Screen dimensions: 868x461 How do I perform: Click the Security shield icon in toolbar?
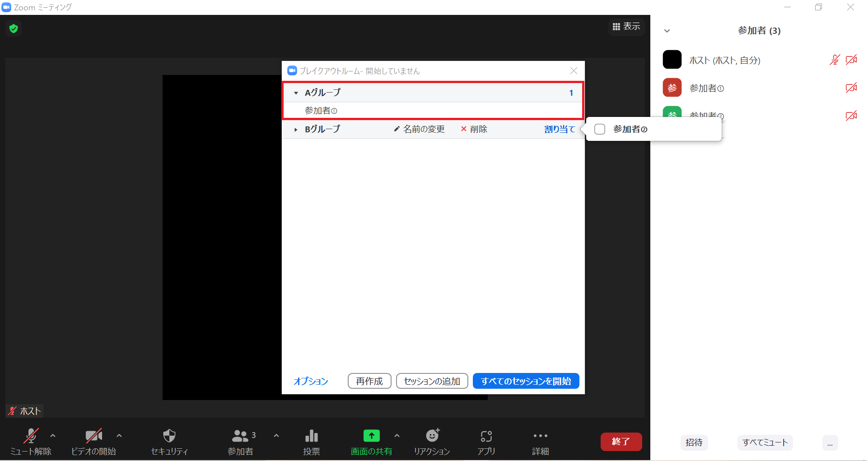point(169,436)
